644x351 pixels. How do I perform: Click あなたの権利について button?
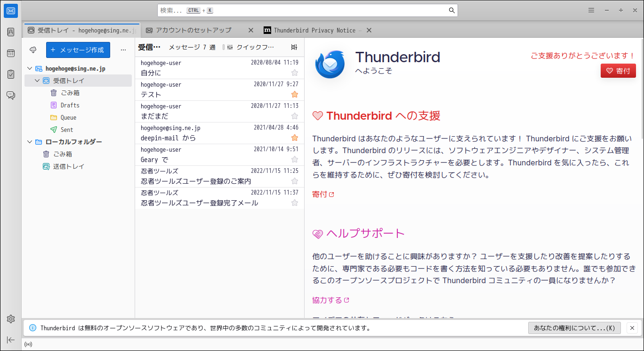tap(575, 328)
